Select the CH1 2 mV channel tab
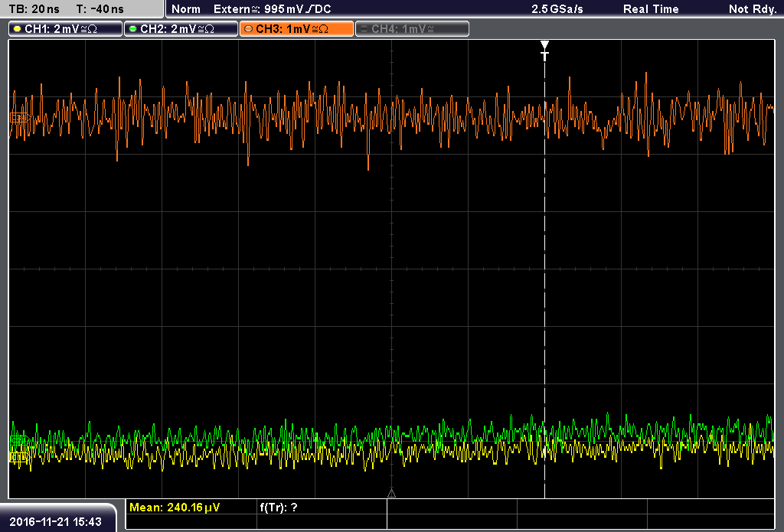The width and height of the screenshot is (784, 532). 65,28
